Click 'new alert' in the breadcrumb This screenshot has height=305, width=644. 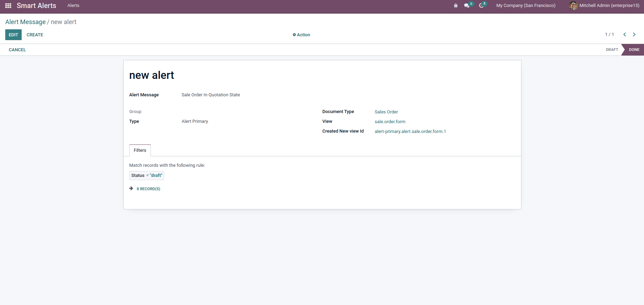[64, 22]
